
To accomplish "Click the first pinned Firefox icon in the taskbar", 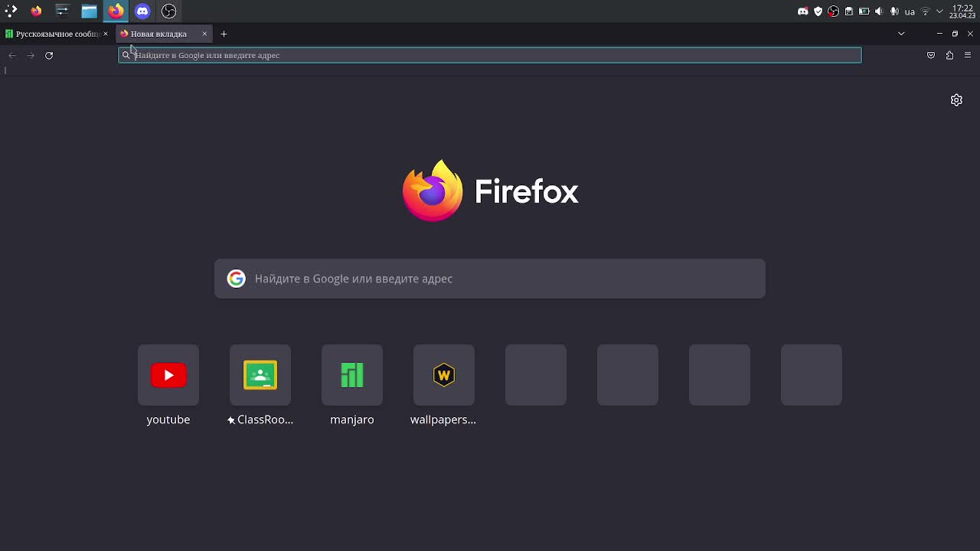I will [x=36, y=11].
